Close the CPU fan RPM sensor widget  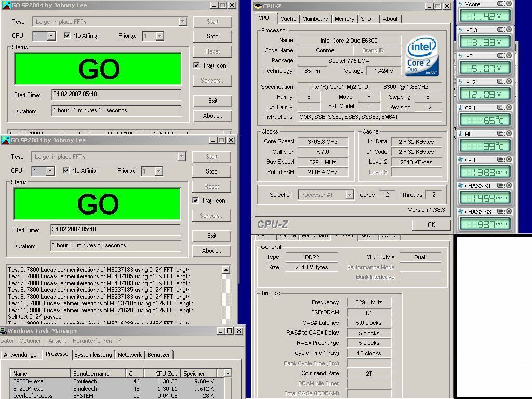pos(509,159)
